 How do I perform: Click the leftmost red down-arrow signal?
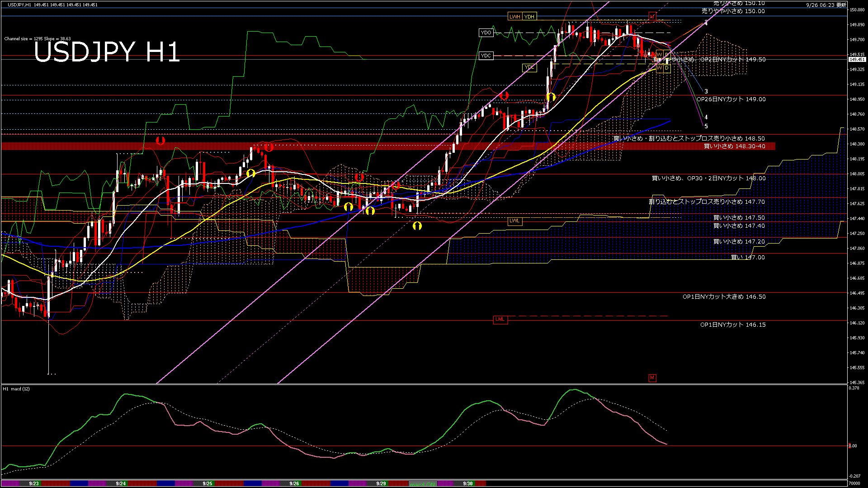(x=160, y=141)
